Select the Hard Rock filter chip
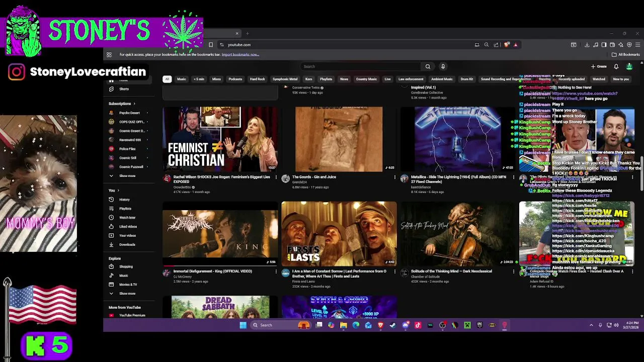The image size is (644, 362). (257, 79)
